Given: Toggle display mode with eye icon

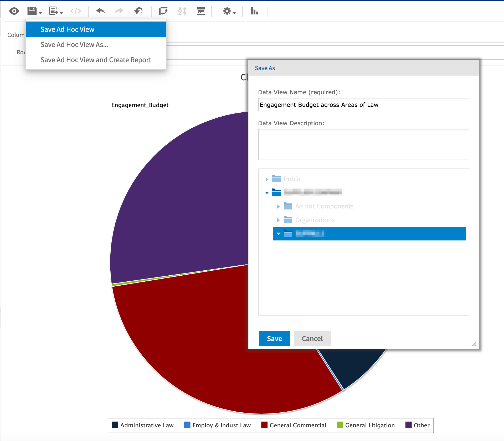Looking at the screenshot, I should coord(14,11).
